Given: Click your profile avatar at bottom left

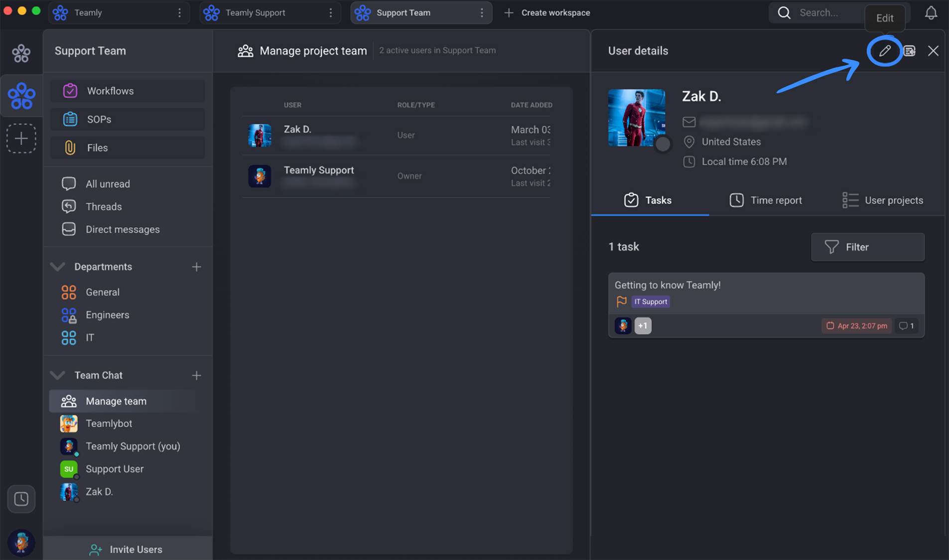Looking at the screenshot, I should point(21,543).
